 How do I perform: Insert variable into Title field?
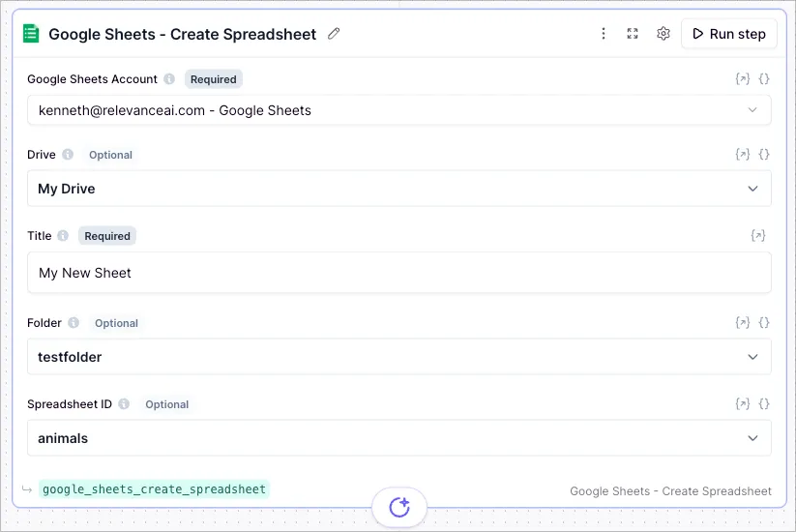click(x=758, y=236)
